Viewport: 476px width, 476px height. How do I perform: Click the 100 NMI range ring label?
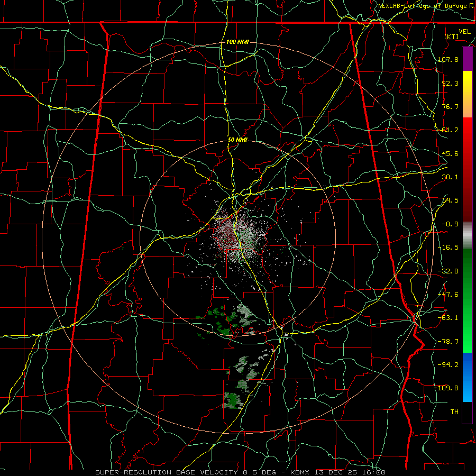point(237,42)
